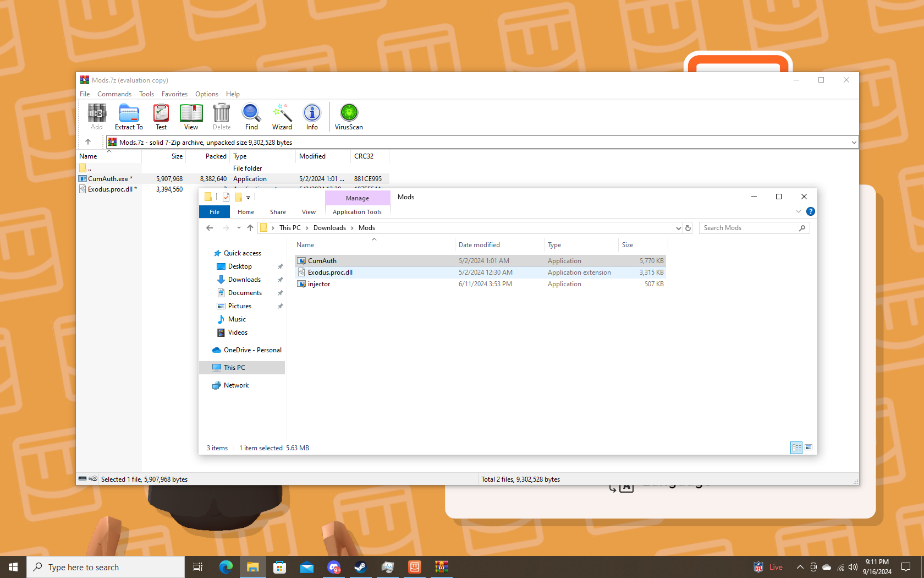Run VirusScan on the archive

click(349, 117)
